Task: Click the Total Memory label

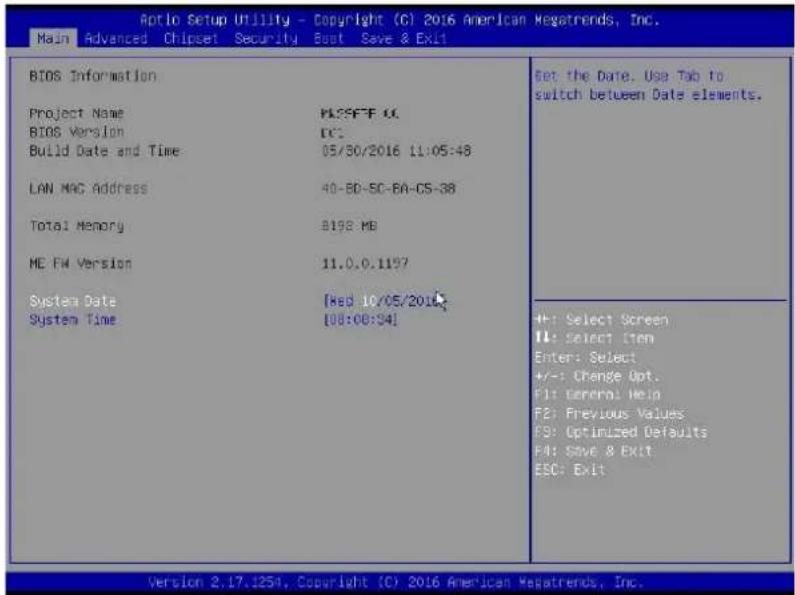Action: point(76,226)
